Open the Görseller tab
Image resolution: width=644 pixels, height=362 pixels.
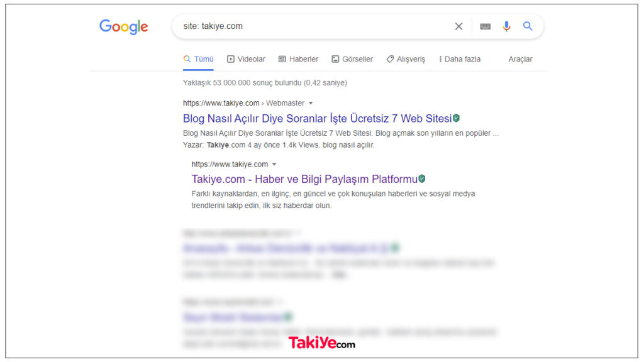click(x=352, y=59)
